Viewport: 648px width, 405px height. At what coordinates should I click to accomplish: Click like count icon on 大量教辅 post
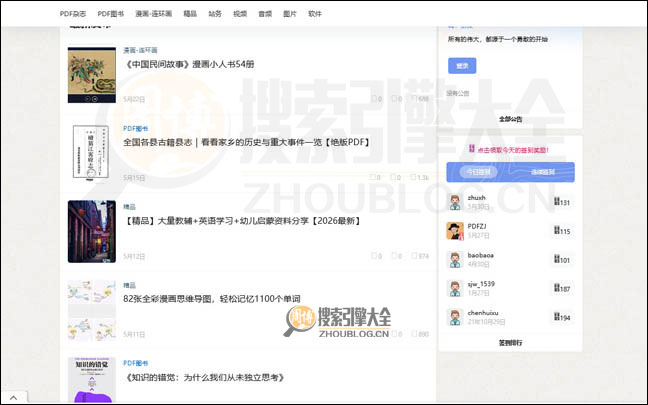397,256
